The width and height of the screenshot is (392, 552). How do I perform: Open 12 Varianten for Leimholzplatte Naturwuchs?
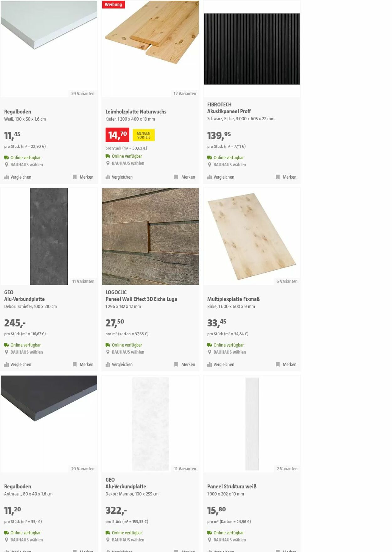[x=185, y=94]
